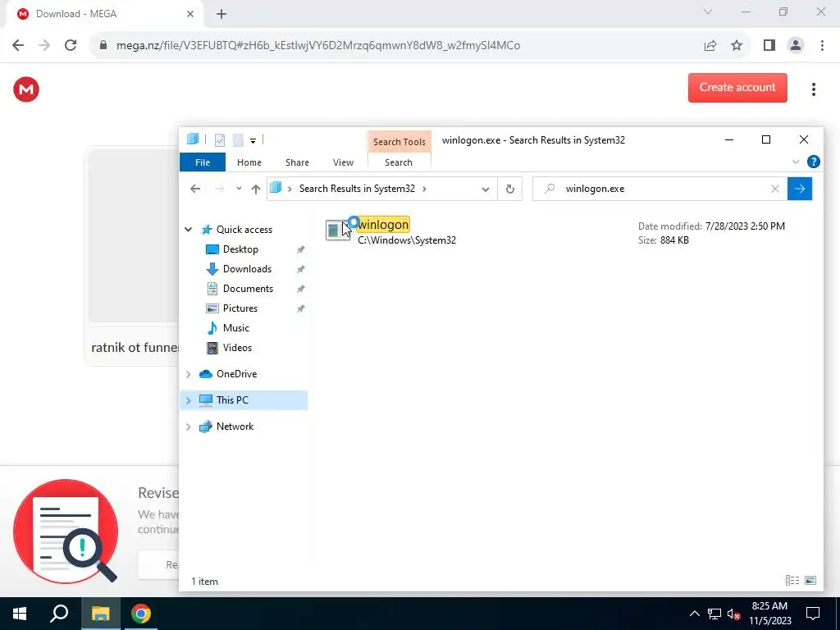Open Downloads in Quick access
The width and height of the screenshot is (840, 630).
pos(247,269)
